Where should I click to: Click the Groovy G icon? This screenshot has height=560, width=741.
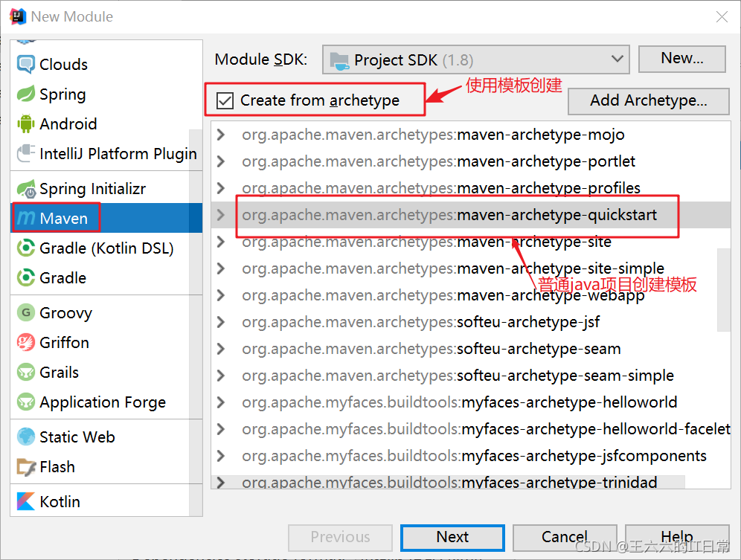25,313
